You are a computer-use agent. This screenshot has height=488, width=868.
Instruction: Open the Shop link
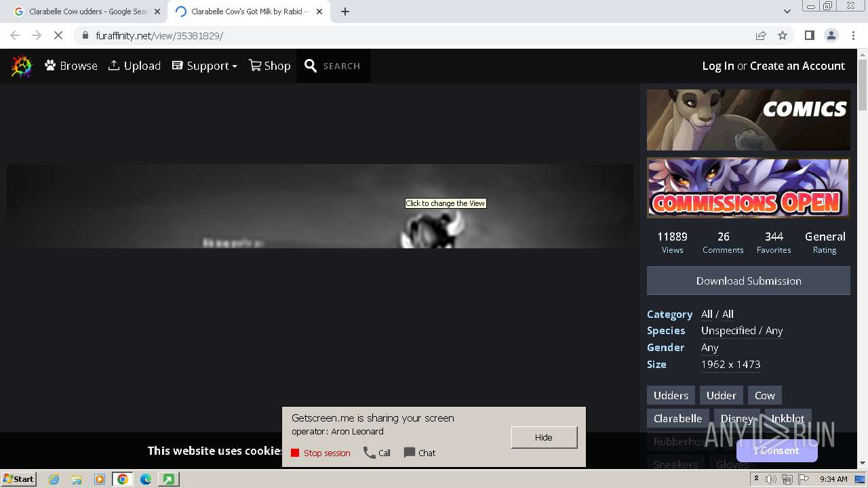coord(270,66)
